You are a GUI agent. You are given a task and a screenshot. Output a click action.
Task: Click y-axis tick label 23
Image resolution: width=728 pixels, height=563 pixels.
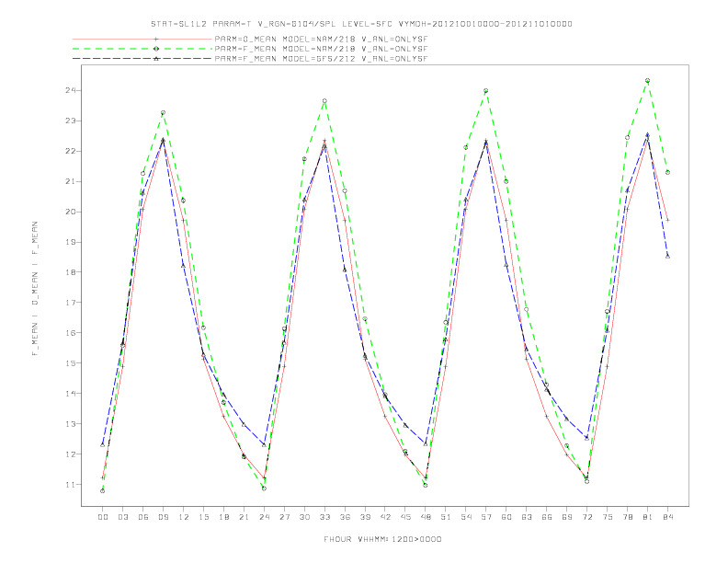(x=71, y=121)
